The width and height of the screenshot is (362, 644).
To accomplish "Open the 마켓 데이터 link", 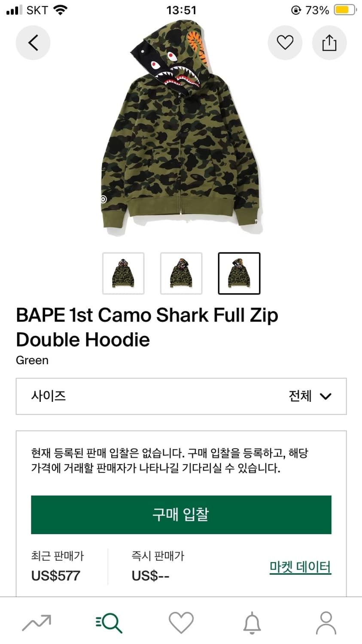I will [x=300, y=567].
